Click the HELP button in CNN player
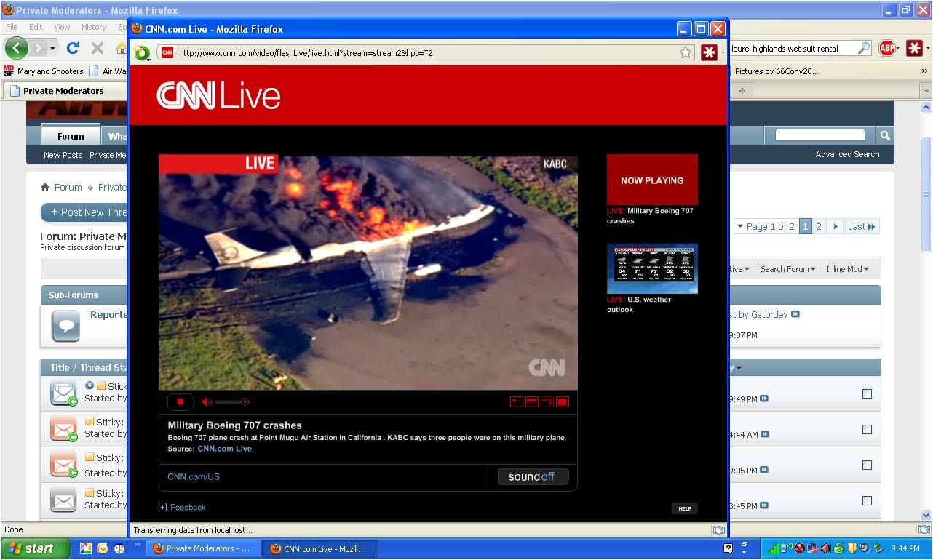Viewport: 933px width, 560px height. [685, 508]
